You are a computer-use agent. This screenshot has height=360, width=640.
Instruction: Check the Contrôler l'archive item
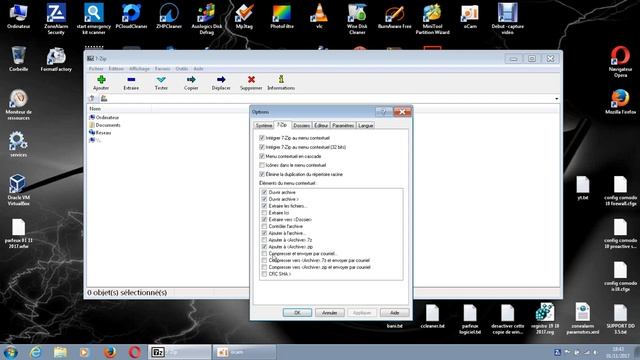click(x=264, y=226)
